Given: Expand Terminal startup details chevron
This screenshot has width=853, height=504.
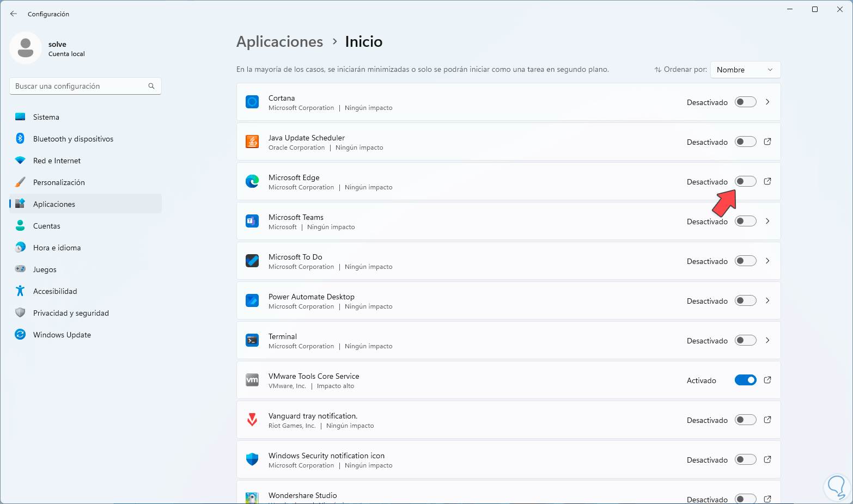Looking at the screenshot, I should [767, 341].
